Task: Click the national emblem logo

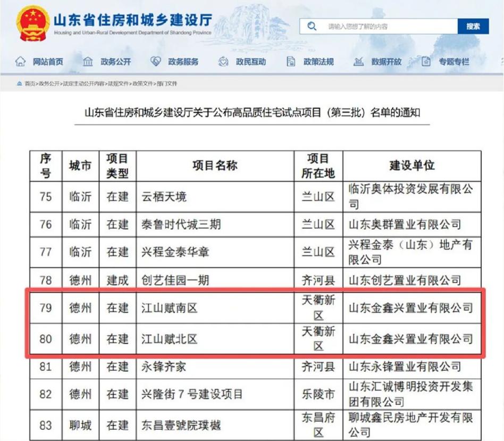Action: 32,23
